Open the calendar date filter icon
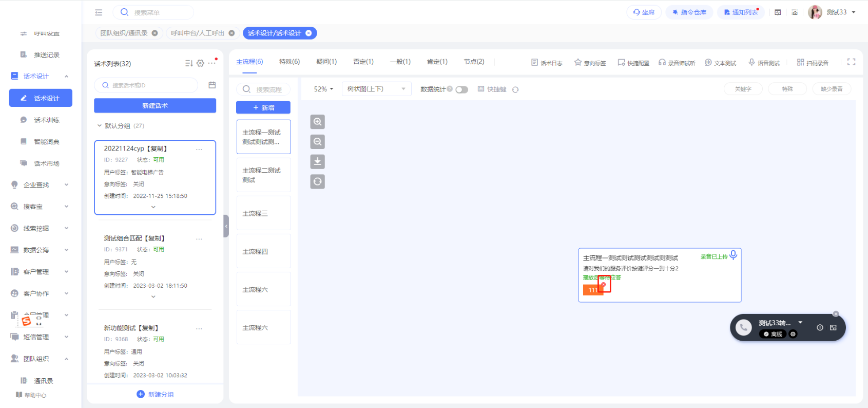The height and width of the screenshot is (408, 868). (x=212, y=85)
